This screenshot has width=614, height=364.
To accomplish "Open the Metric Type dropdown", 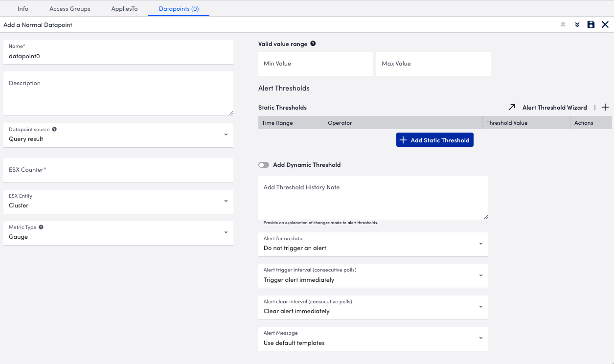I will (118, 233).
